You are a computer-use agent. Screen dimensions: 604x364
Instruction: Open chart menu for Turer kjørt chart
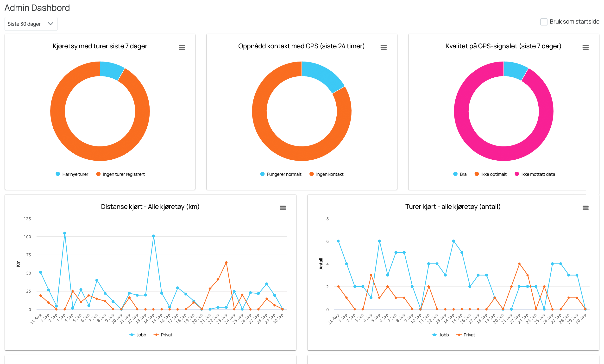(585, 208)
